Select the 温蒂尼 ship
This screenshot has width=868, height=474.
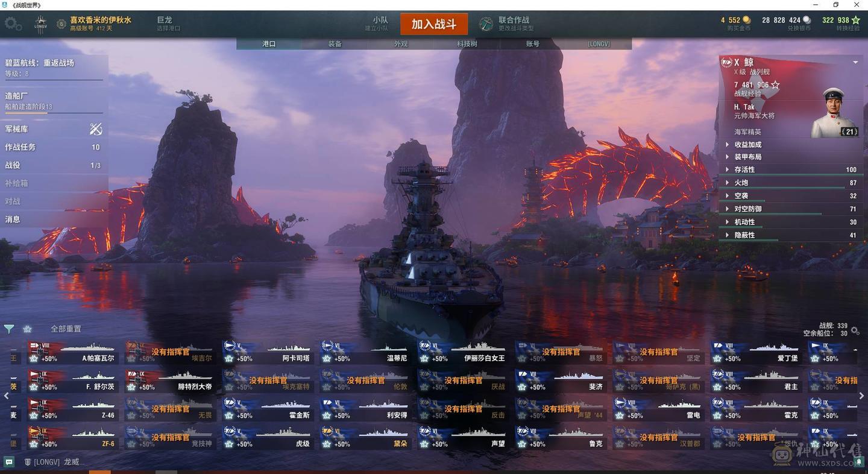[365, 352]
